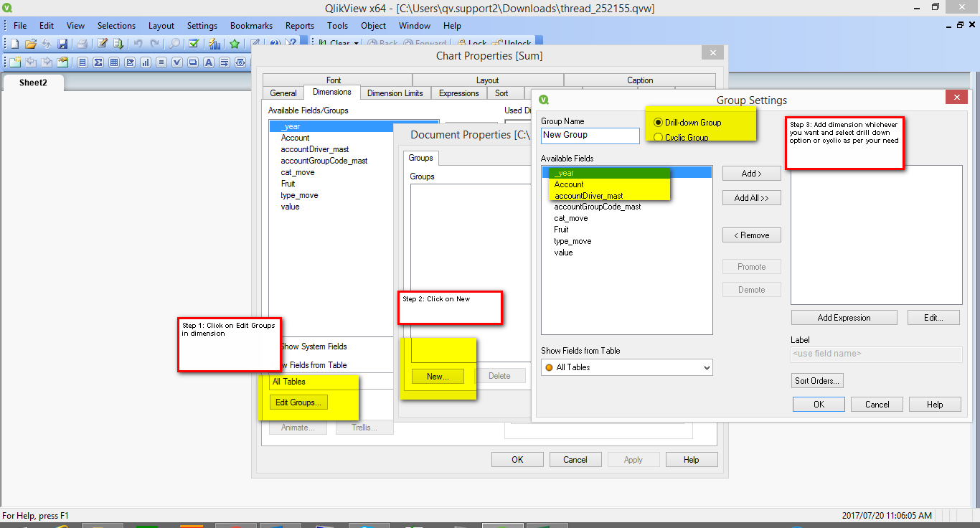Open the All Tables dropdown in Group Settings

(627, 367)
